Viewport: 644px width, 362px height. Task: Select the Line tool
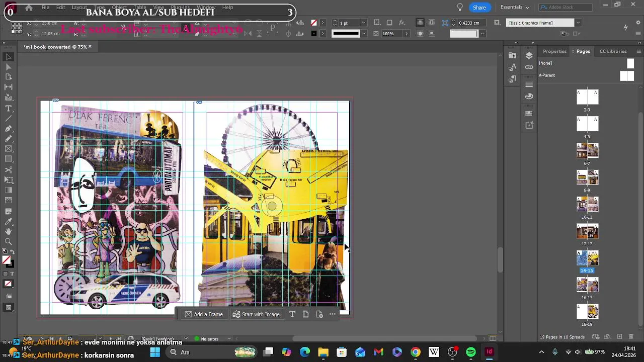pyautogui.click(x=9, y=118)
